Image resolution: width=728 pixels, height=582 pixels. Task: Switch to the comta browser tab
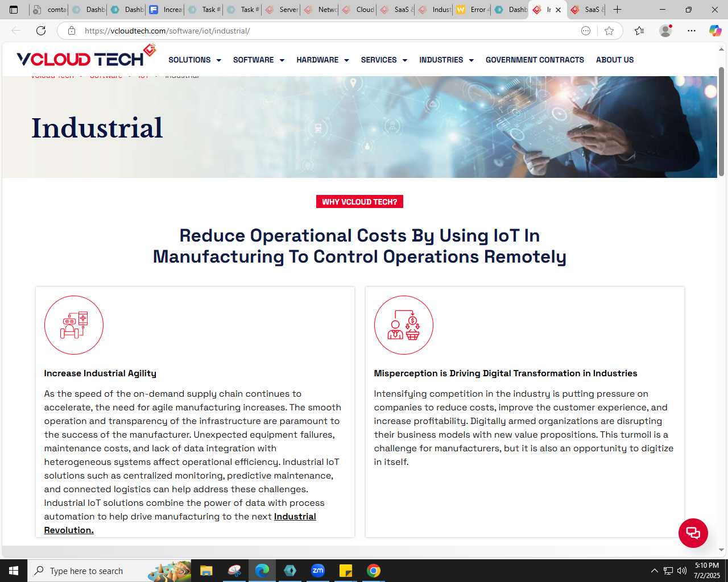point(49,10)
